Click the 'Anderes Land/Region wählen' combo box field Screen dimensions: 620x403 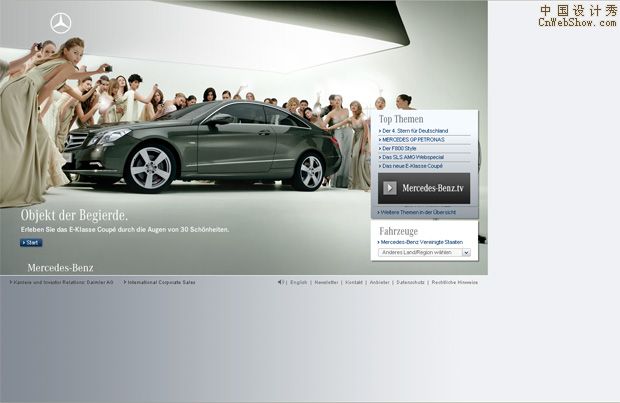[424, 252]
